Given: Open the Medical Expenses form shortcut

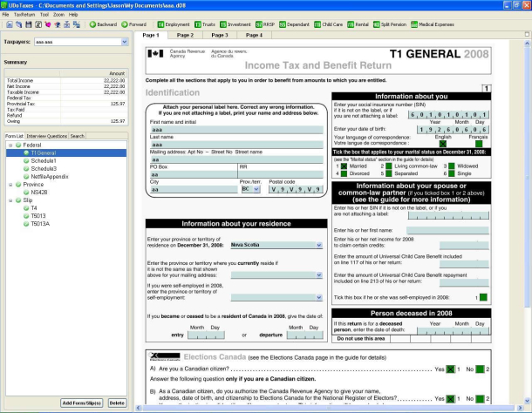Looking at the screenshot, I should [433, 24].
